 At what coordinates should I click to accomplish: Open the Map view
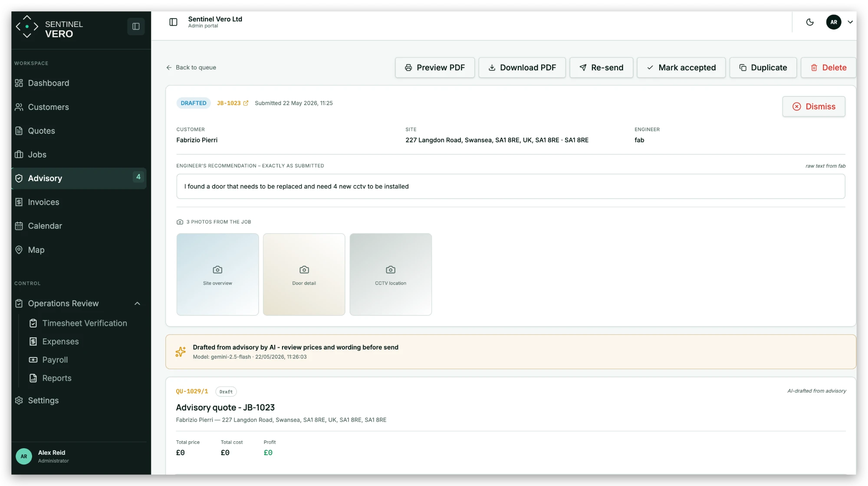(79, 250)
